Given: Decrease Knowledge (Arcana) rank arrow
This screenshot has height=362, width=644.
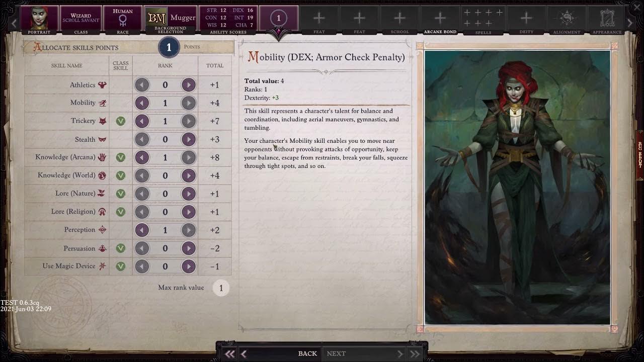Looking at the screenshot, I should coord(142,157).
